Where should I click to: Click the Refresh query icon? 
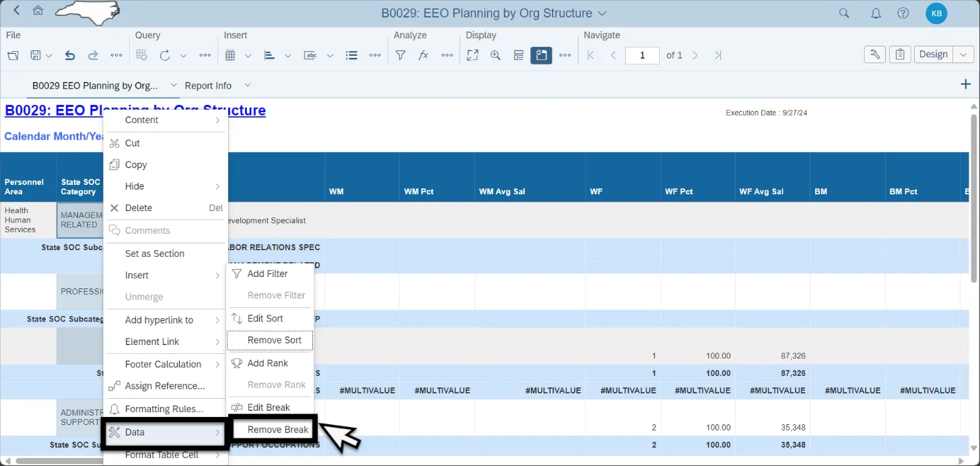click(165, 55)
